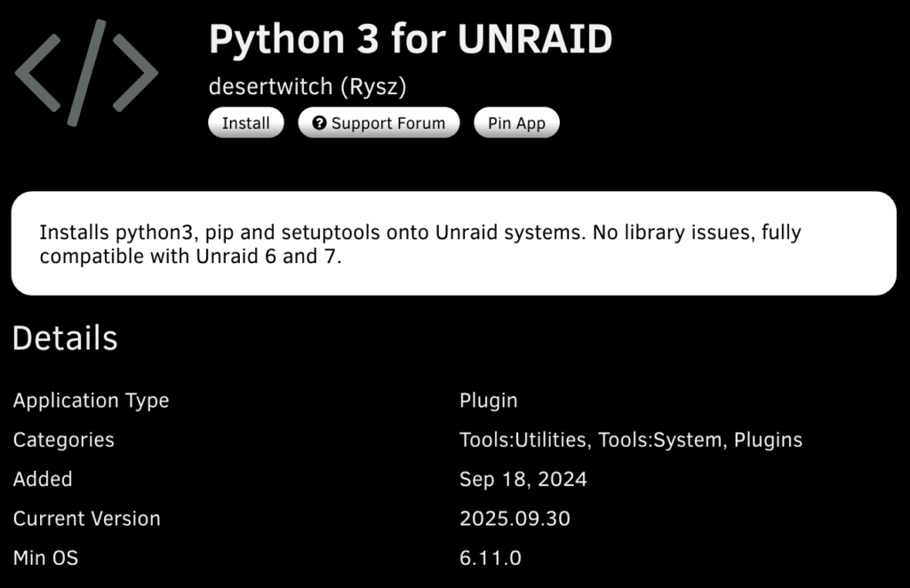Click the Application Type label
Screen dimensions: 910x588
coord(91,401)
